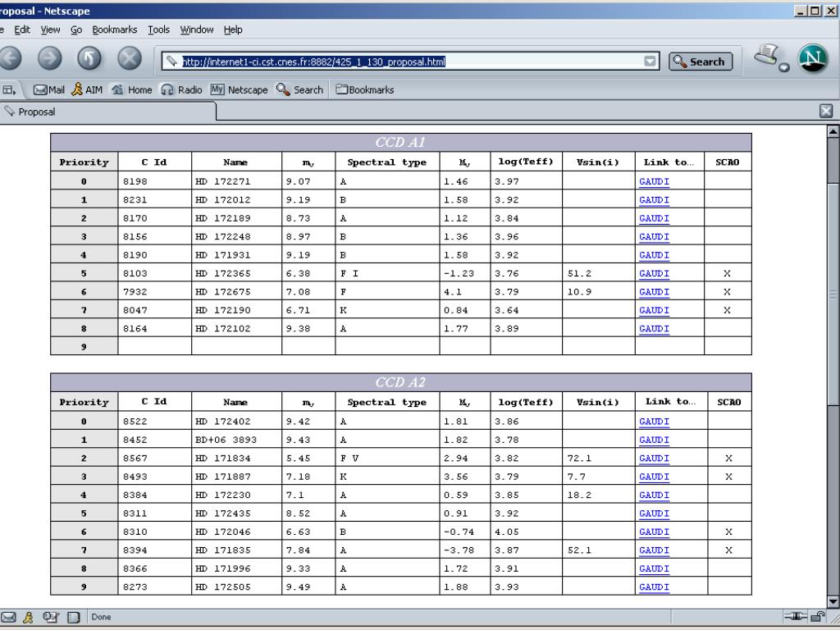Click the CCD A2 table title
This screenshot has width=840, height=630.
(400, 382)
